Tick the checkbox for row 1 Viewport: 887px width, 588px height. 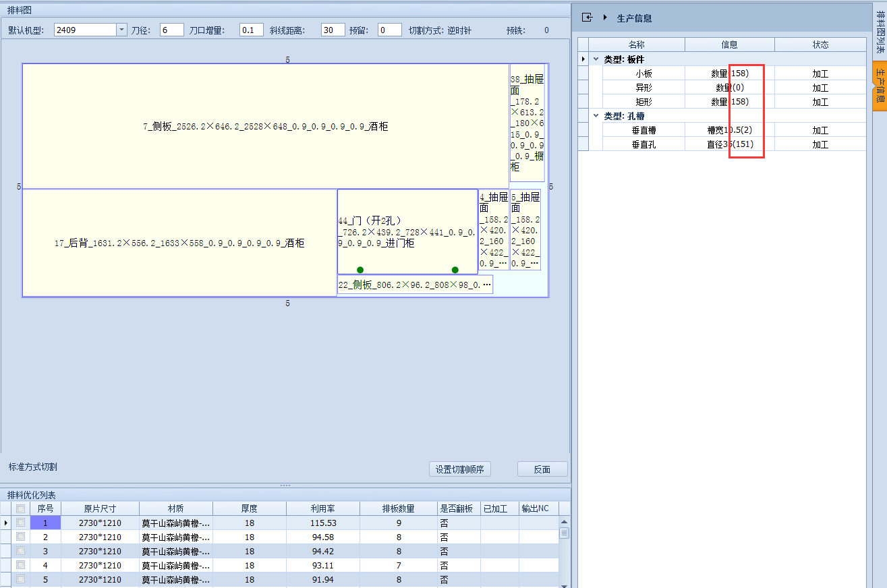(x=21, y=523)
